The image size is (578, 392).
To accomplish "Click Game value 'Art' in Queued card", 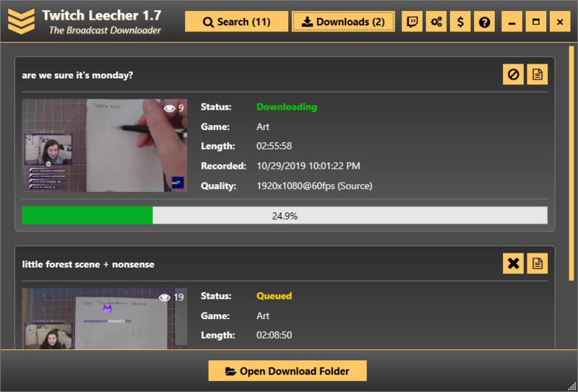I will (263, 315).
